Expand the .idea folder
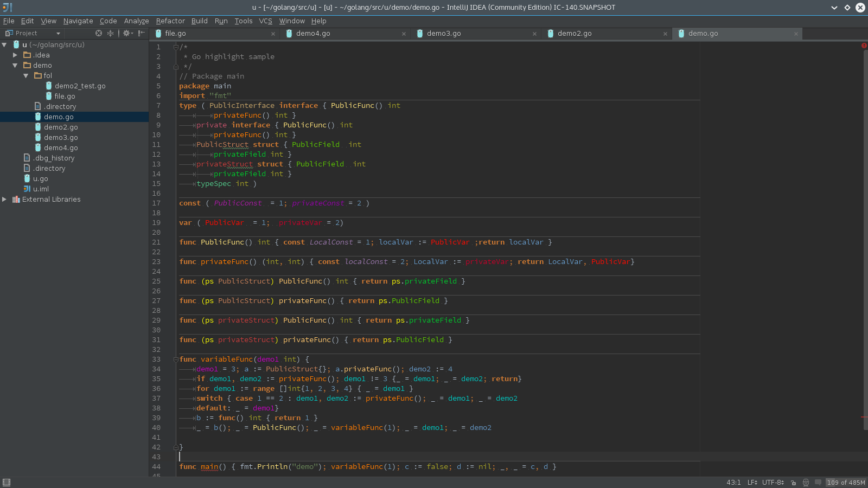 (15, 55)
